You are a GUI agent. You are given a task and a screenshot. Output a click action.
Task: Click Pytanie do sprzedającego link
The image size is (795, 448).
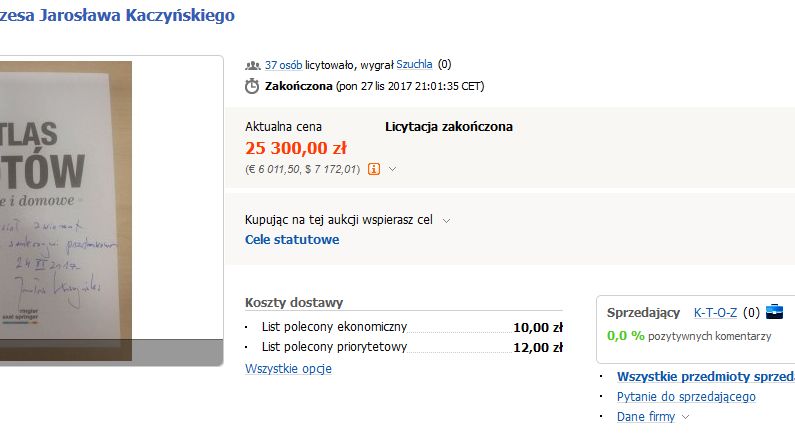686,397
